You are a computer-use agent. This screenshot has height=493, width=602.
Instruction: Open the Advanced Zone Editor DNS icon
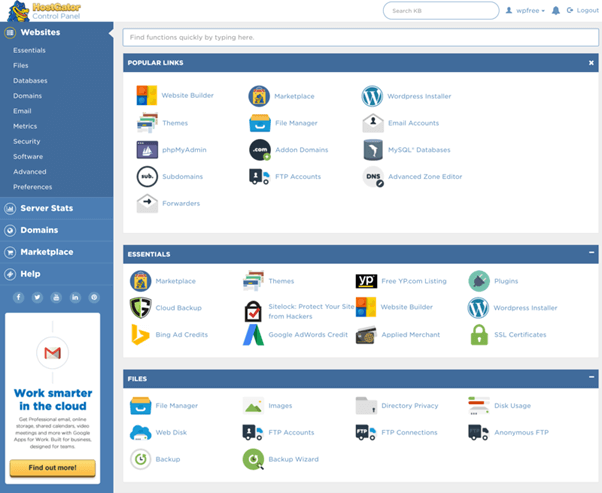tap(373, 177)
